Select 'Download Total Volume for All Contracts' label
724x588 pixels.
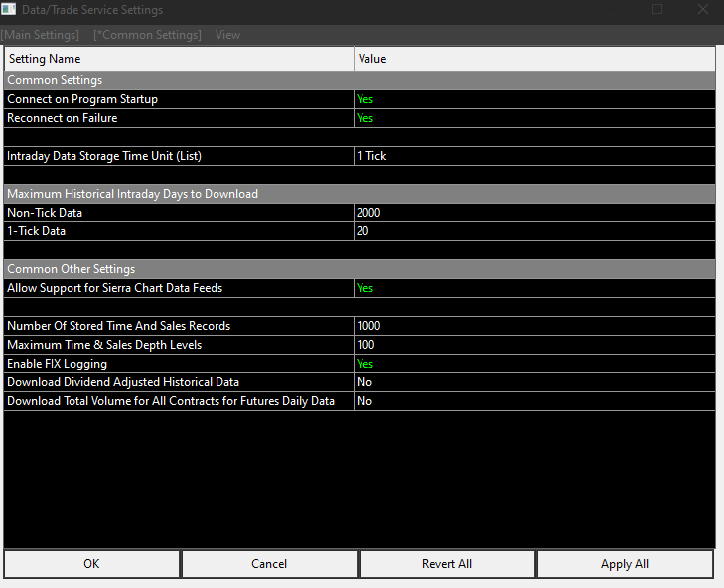pyautogui.click(x=171, y=401)
